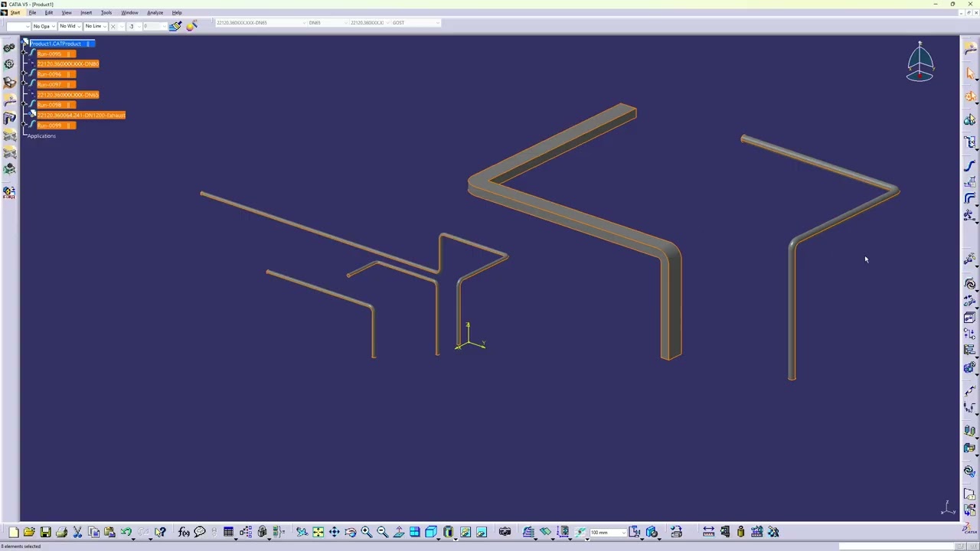
Task: Click the comment bubble icon
Action: click(200, 532)
